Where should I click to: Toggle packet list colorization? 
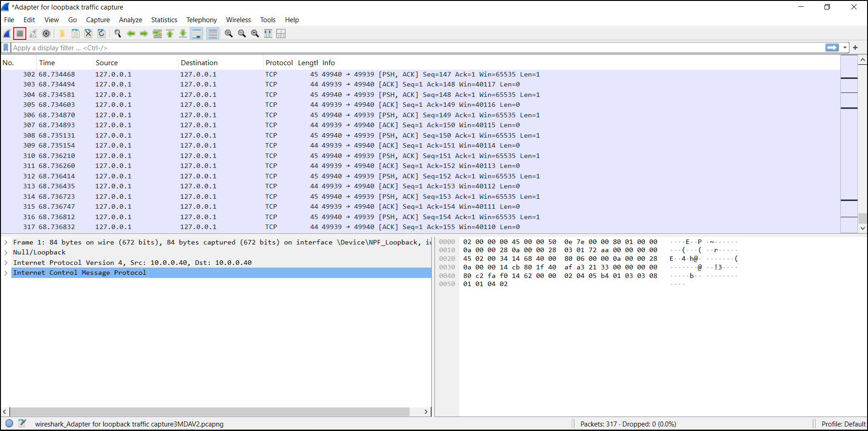click(x=212, y=34)
